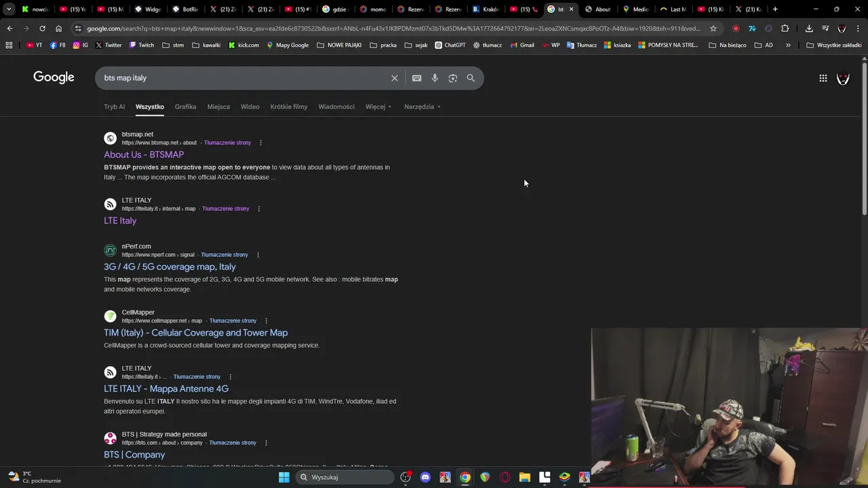
Task: Click the page vertical scrollbar
Action: pos(864,139)
